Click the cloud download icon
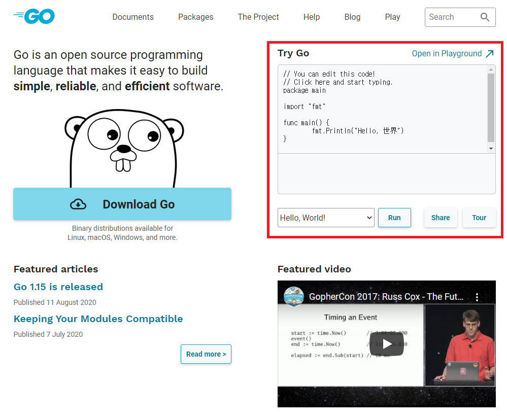507x420 pixels. [78, 204]
